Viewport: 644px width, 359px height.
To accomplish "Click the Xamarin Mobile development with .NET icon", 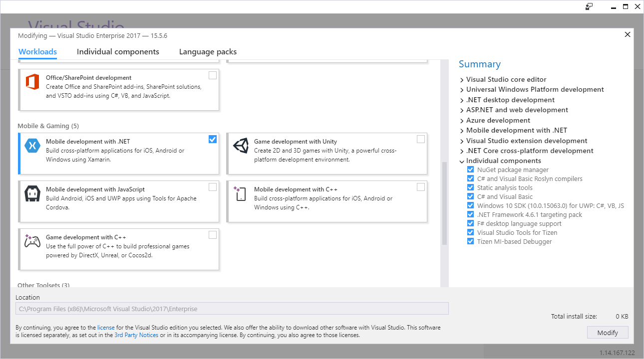I will pos(32,146).
